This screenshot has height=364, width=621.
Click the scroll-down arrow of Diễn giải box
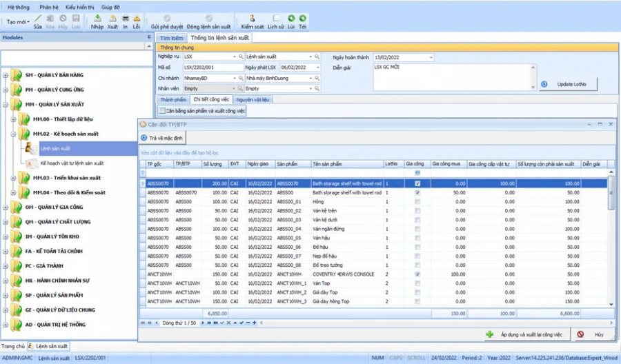point(533,87)
